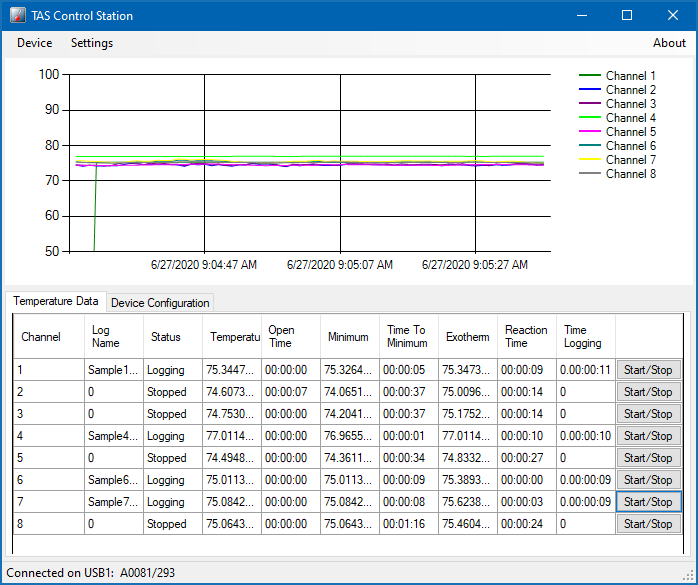Screen dimensions: 698x585
Task: Select the Temperature Data tab
Action: pos(56,301)
